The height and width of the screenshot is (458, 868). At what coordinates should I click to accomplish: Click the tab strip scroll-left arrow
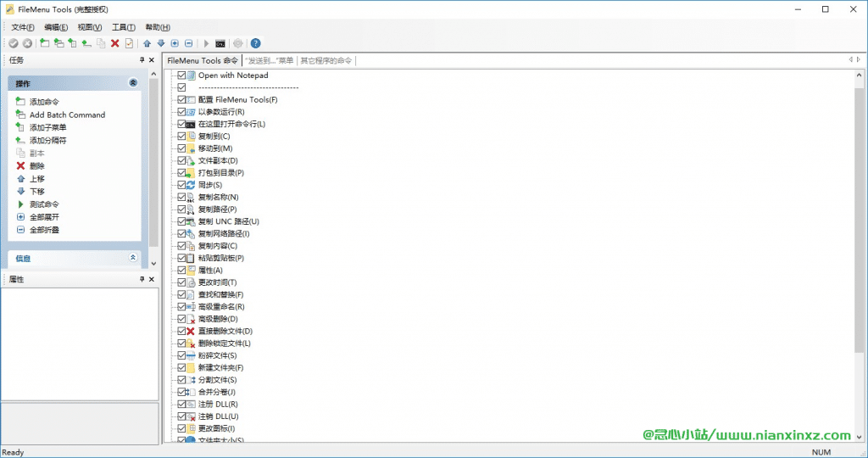coord(851,59)
